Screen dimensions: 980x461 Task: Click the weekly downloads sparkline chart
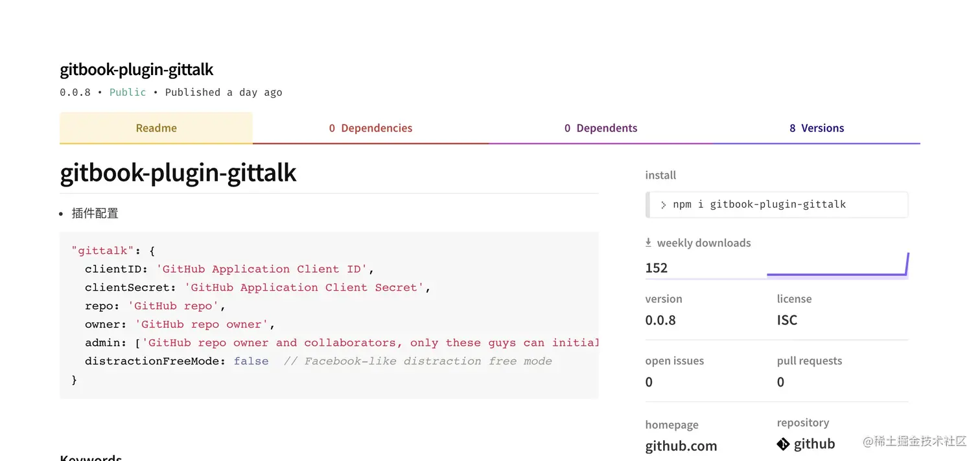click(x=838, y=265)
